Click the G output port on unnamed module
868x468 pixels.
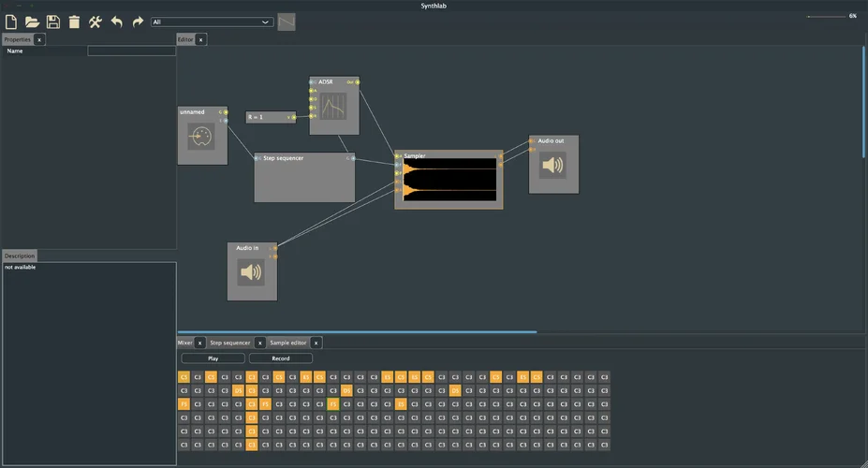(x=226, y=112)
